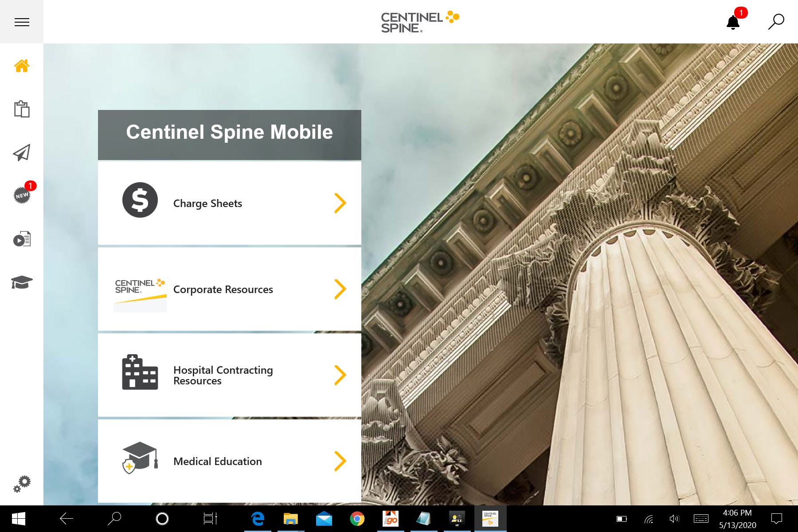Open the clipboard documents sidebar icon
The width and height of the screenshot is (798, 532).
(22, 109)
